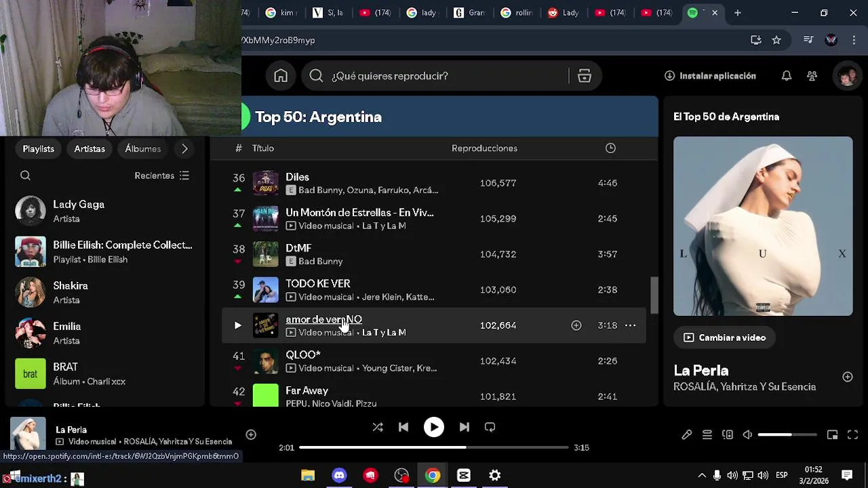Skip to previous track
The width and height of the screenshot is (868, 488).
[403, 427]
